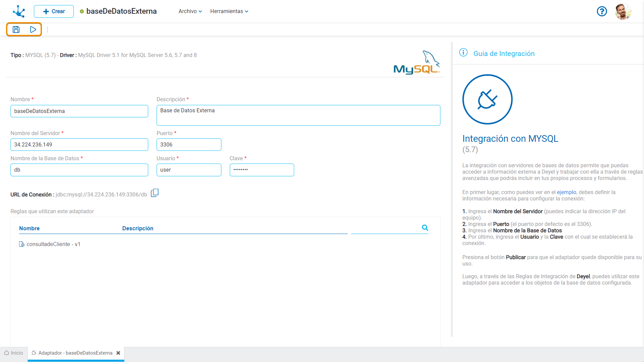
Task: Open the Archivo dropdown menu
Action: tap(190, 11)
